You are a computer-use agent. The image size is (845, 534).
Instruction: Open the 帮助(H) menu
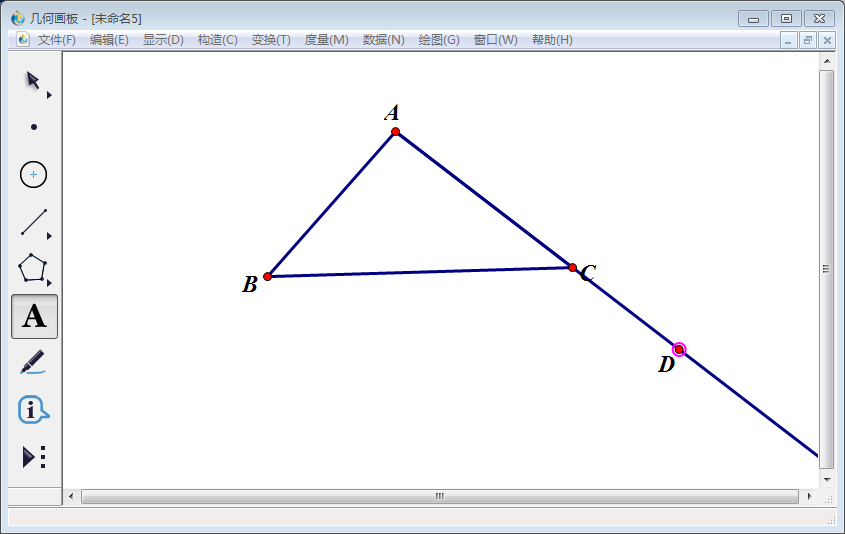(552, 40)
